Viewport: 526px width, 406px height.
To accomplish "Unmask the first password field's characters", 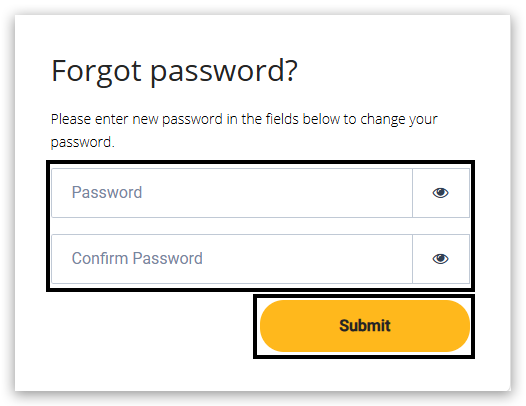I will click(440, 193).
